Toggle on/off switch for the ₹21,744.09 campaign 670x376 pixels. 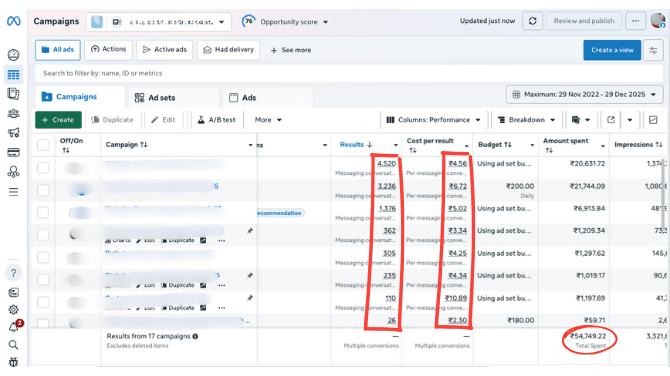(79, 189)
